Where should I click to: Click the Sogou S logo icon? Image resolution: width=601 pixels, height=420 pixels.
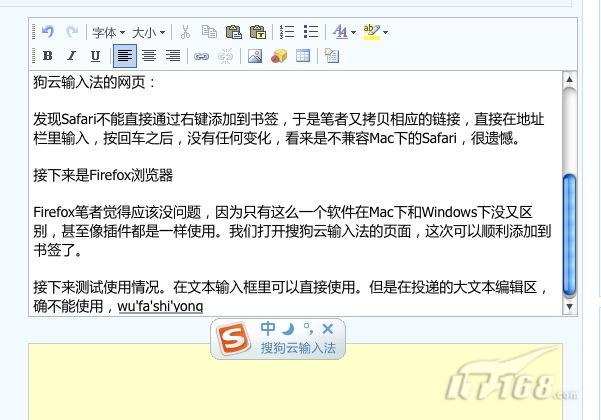point(233,339)
